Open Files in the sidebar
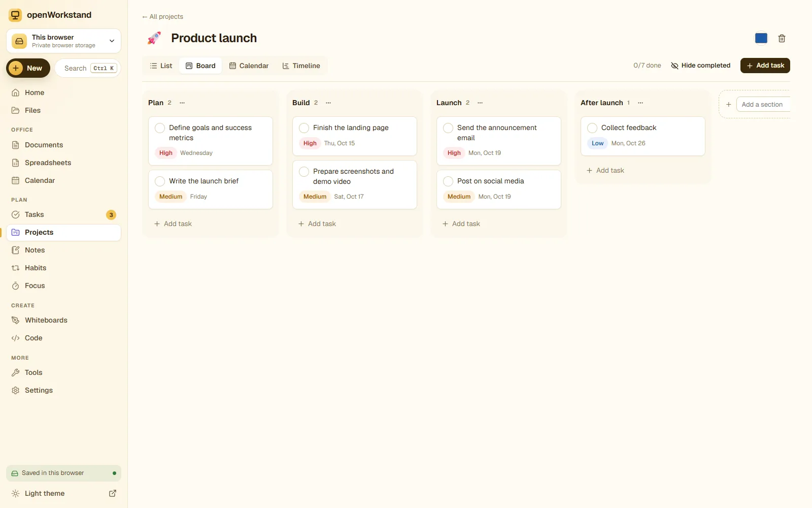The width and height of the screenshot is (812, 508). (x=63, y=110)
